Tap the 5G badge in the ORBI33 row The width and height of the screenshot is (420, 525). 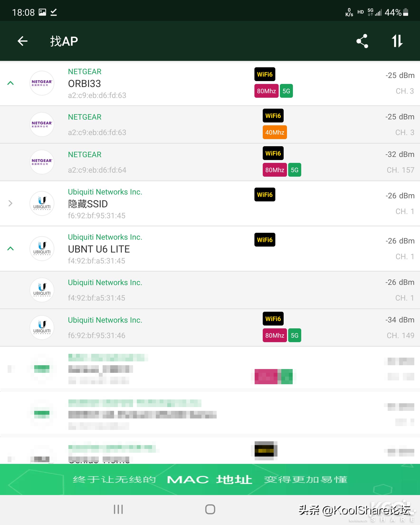coord(286,91)
